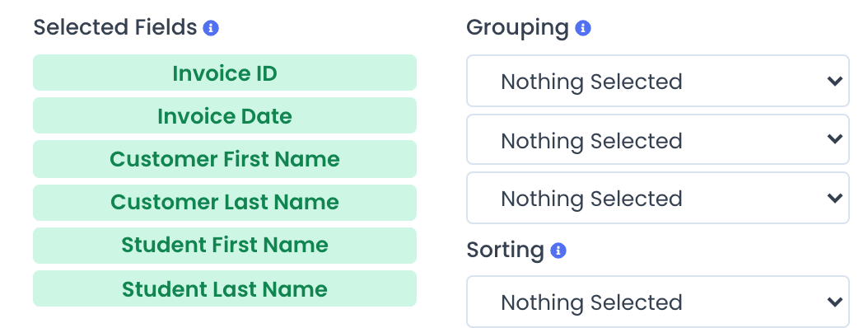Viewport: 868px width, 328px height.
Task: Click the info icon next to Sorting
Action: click(558, 251)
